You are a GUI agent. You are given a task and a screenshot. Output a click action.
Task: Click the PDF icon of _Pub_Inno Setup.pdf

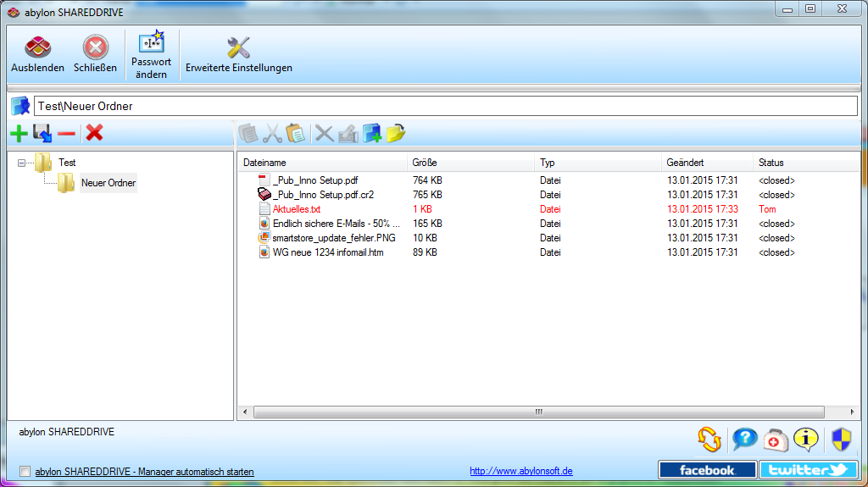pyautogui.click(x=264, y=180)
